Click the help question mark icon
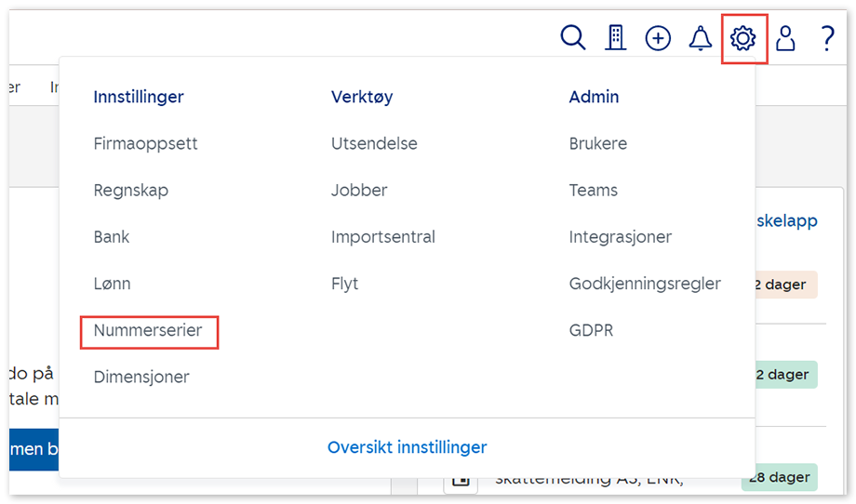 pyautogui.click(x=827, y=38)
